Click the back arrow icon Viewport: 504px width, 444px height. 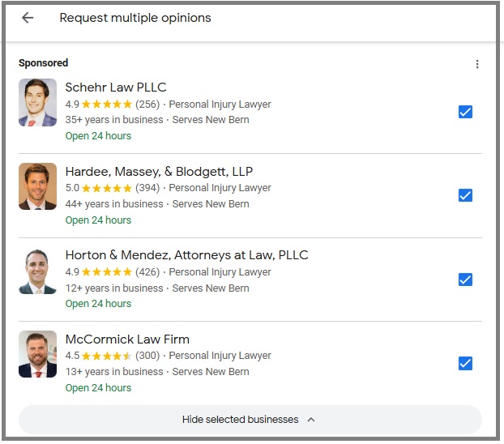coord(28,18)
